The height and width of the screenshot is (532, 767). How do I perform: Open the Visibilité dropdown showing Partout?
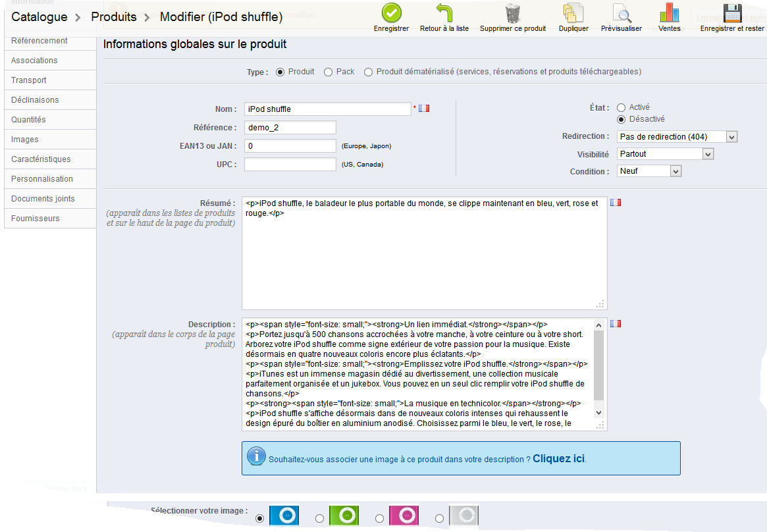click(x=665, y=154)
